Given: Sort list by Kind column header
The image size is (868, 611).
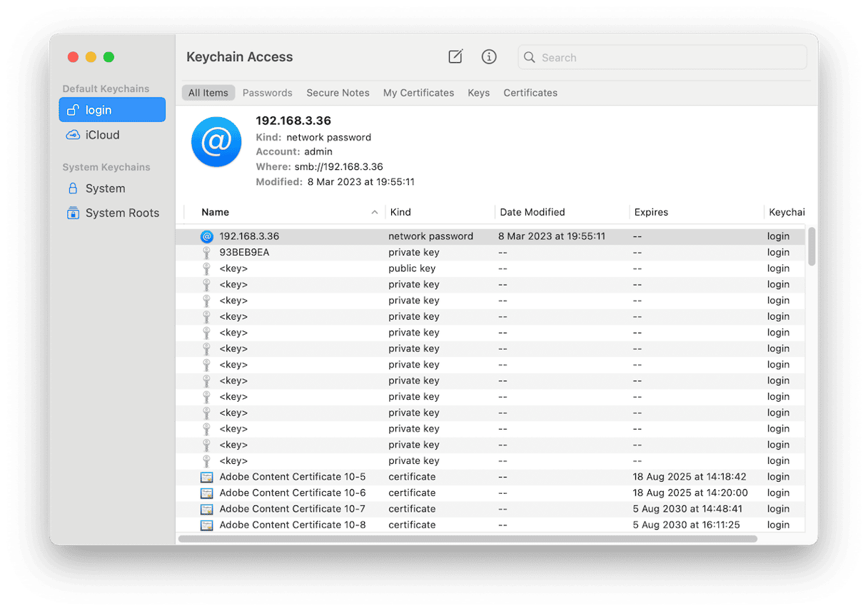Looking at the screenshot, I should pyautogui.click(x=400, y=212).
